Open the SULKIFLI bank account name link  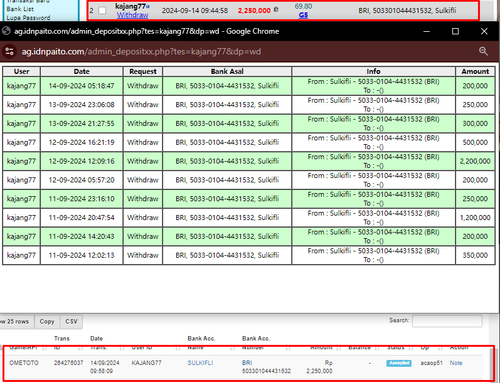point(200,363)
